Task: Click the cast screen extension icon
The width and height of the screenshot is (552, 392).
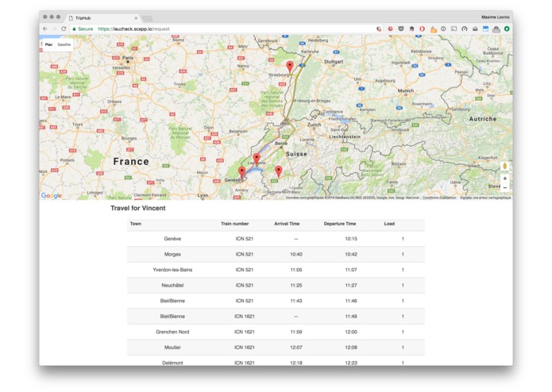Action: click(454, 29)
